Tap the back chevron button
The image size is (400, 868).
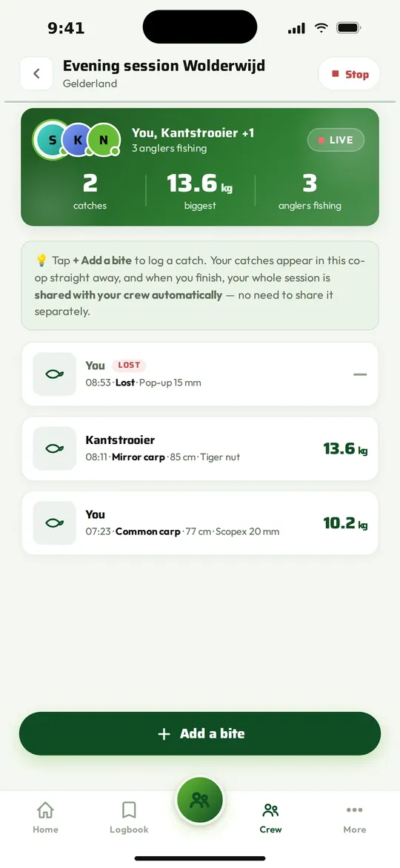(36, 73)
